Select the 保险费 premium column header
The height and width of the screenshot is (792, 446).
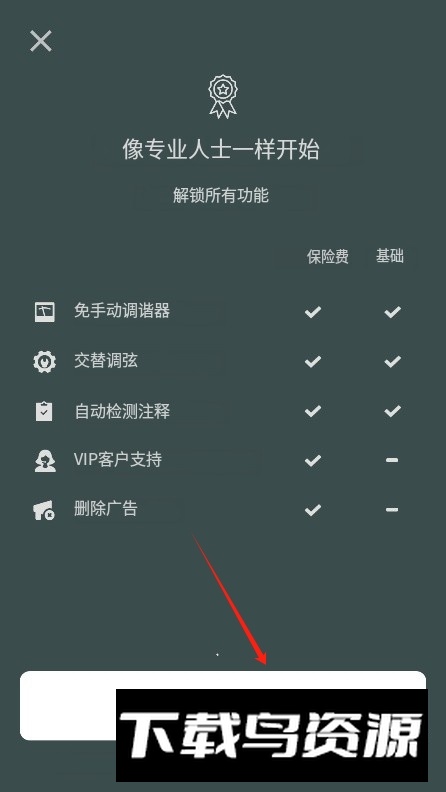(327, 257)
